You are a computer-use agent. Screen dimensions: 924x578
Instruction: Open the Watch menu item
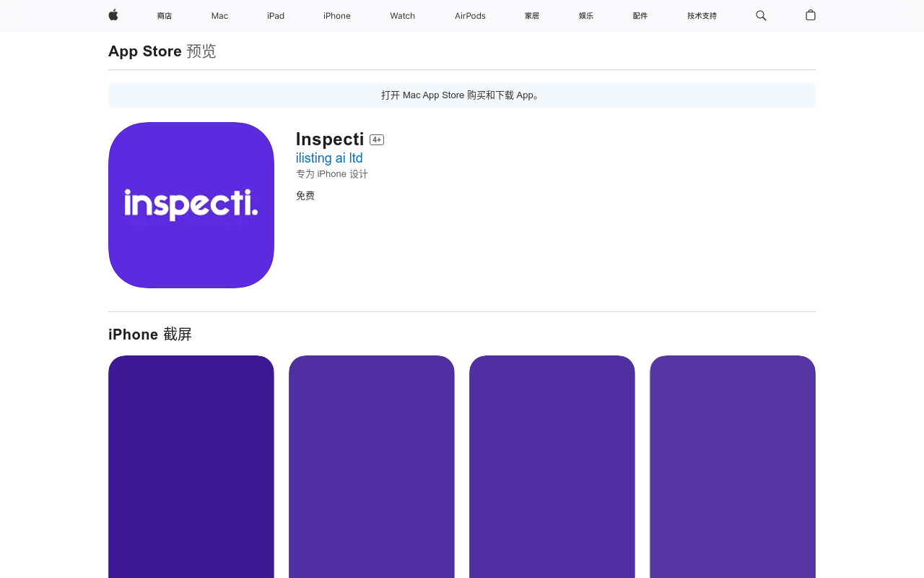coord(403,16)
